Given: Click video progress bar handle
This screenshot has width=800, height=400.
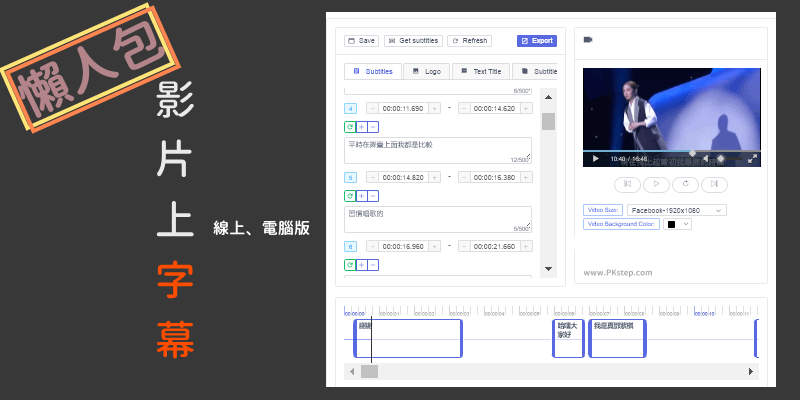Looking at the screenshot, I should pos(692,153).
